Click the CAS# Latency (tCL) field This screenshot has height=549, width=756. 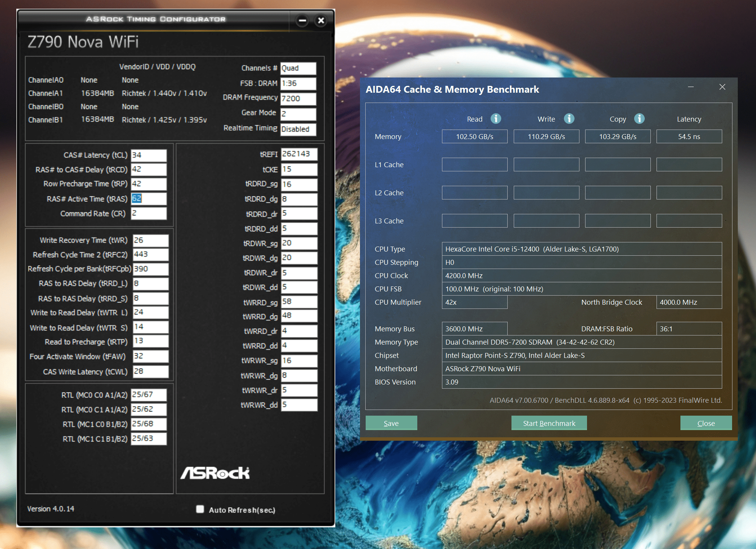tap(148, 155)
